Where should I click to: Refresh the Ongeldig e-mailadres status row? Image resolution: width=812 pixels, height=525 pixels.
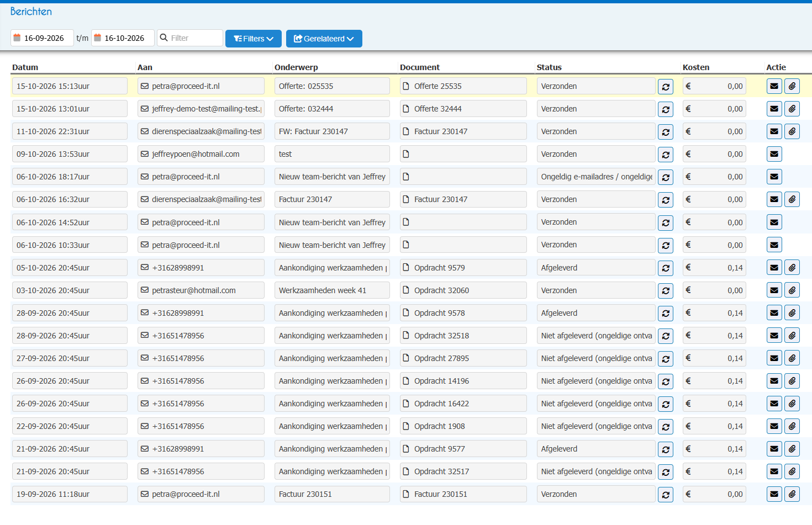(666, 177)
